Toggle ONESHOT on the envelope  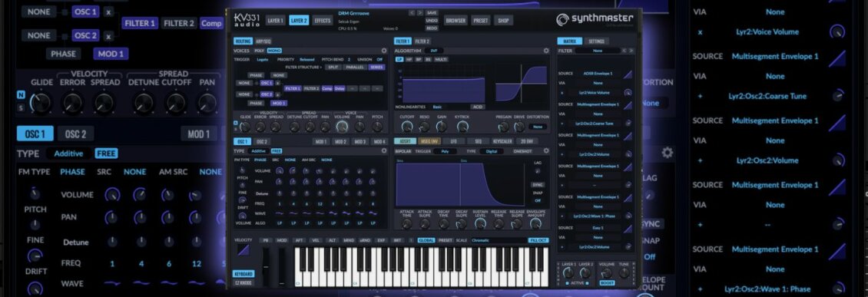point(522,151)
